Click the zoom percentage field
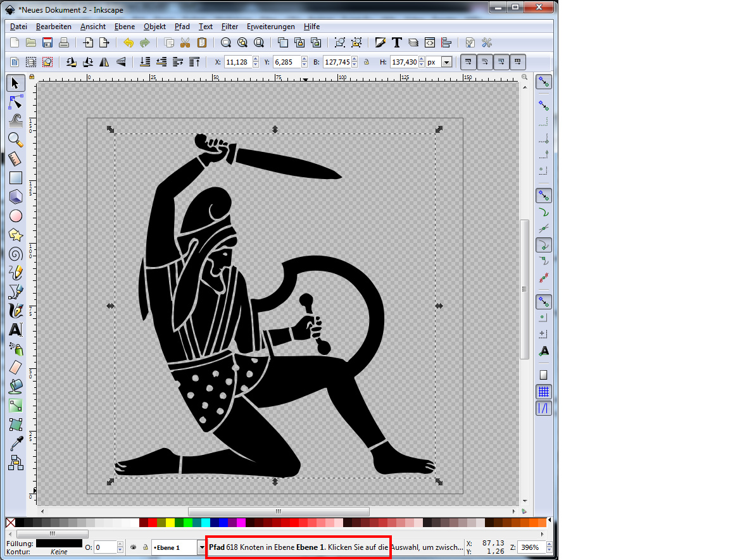Screen dimensions: 735x560 pos(531,547)
